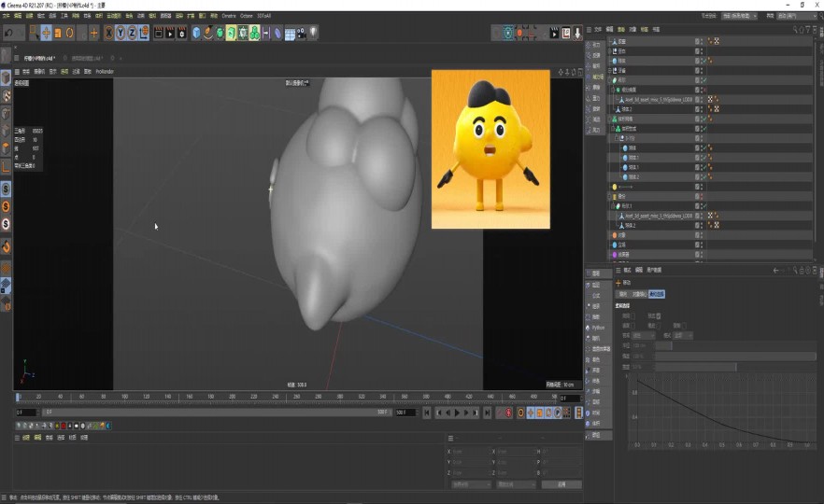Viewport: 824px width, 504px height.
Task: Collapse the second object in the tree
Action: (x=609, y=51)
